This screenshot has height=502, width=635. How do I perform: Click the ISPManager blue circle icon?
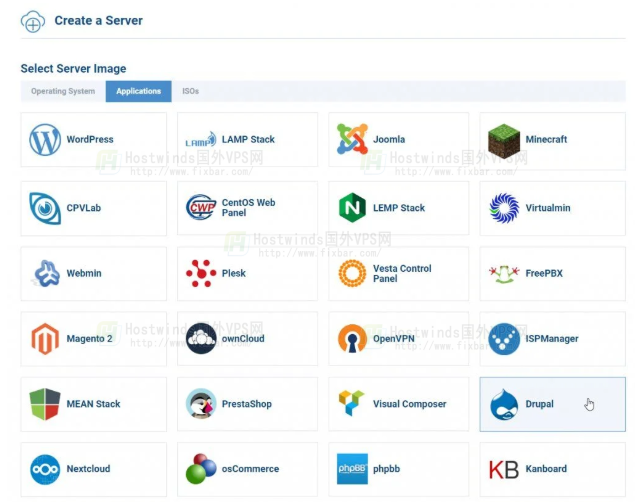tap(504, 339)
